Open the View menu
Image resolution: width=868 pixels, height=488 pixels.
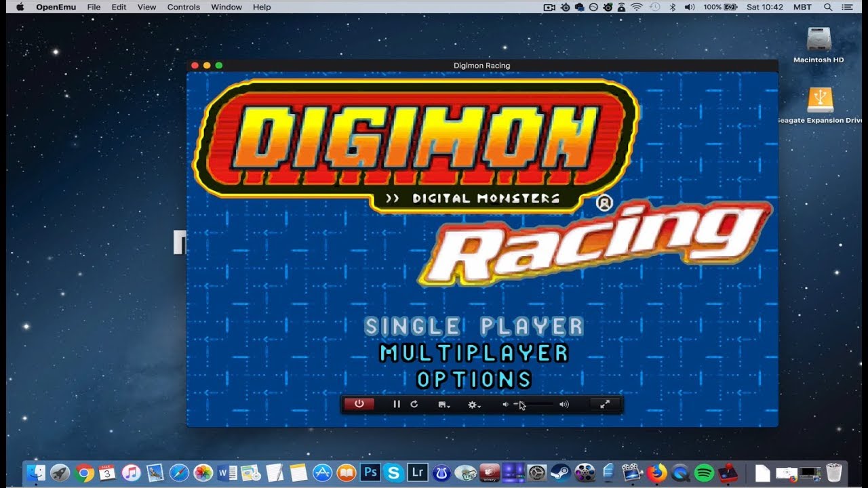[x=146, y=7]
